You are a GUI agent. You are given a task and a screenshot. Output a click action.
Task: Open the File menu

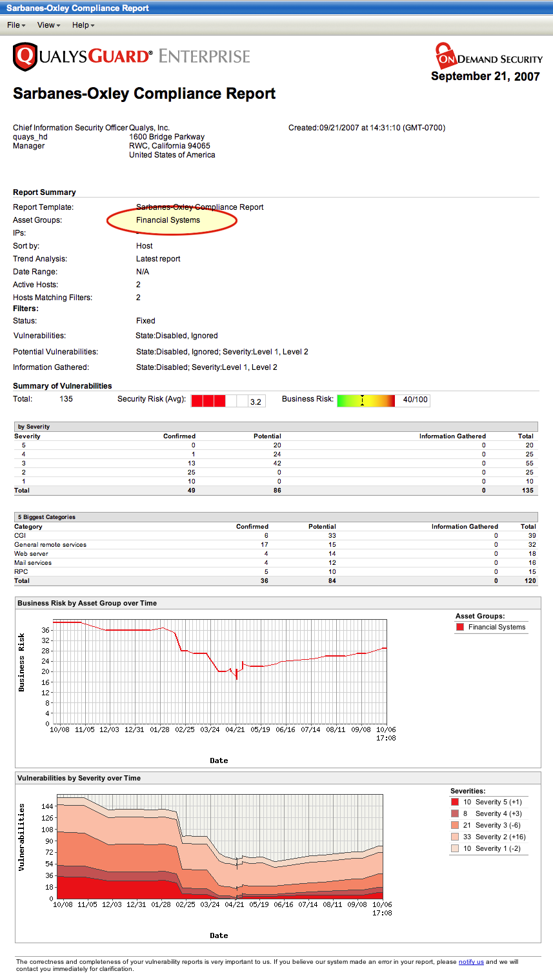[16, 25]
